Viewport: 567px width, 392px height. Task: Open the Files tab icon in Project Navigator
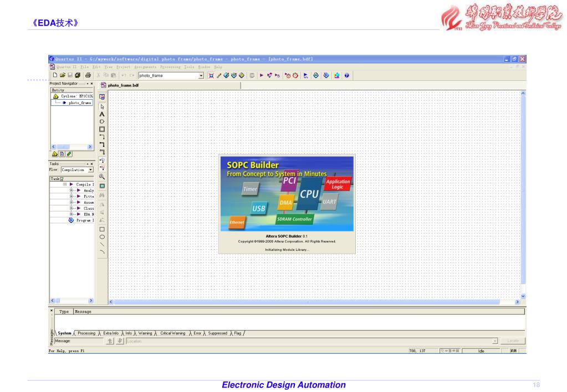coord(62,154)
